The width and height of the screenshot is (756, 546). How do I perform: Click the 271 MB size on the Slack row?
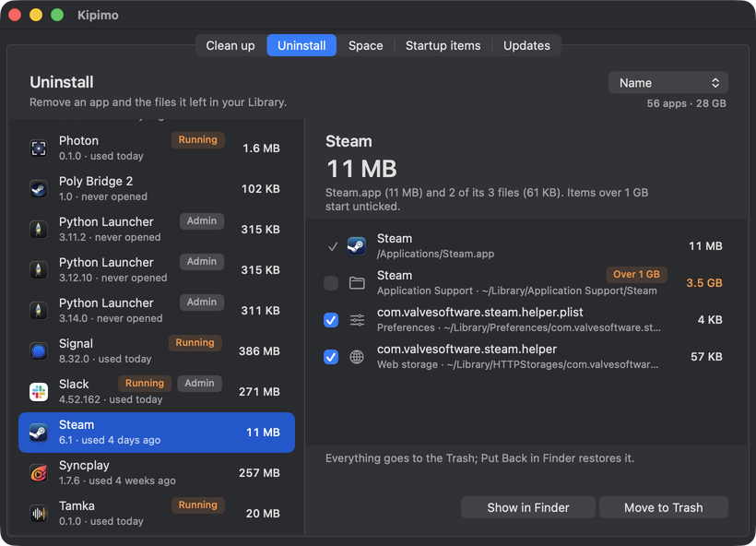click(259, 392)
